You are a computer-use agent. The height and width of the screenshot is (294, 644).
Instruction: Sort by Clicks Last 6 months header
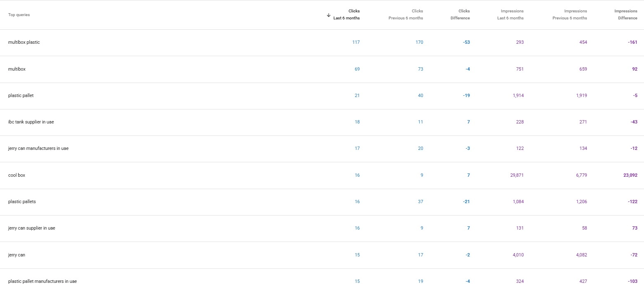[x=346, y=14]
